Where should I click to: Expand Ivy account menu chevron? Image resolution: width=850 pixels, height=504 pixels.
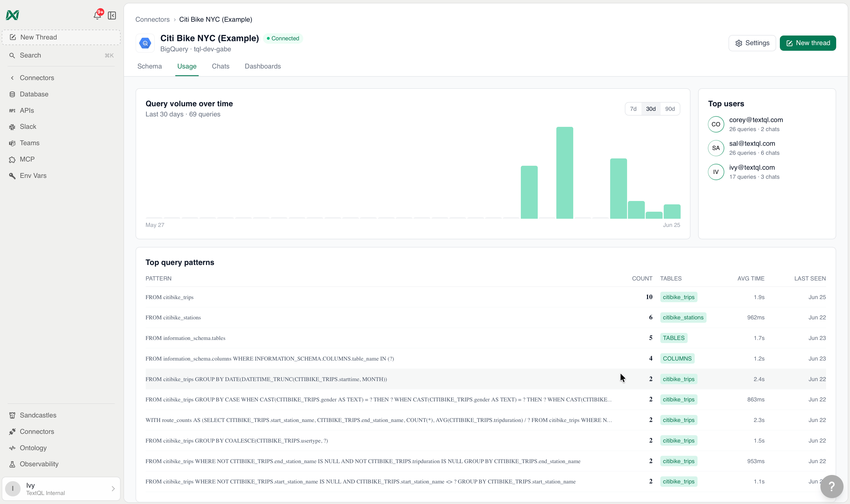[113, 488]
